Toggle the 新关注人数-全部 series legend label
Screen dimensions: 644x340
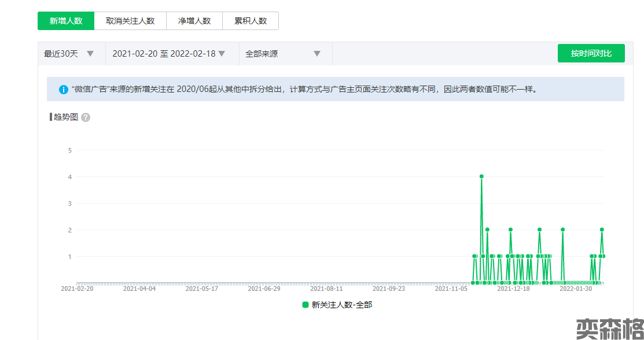tap(341, 305)
